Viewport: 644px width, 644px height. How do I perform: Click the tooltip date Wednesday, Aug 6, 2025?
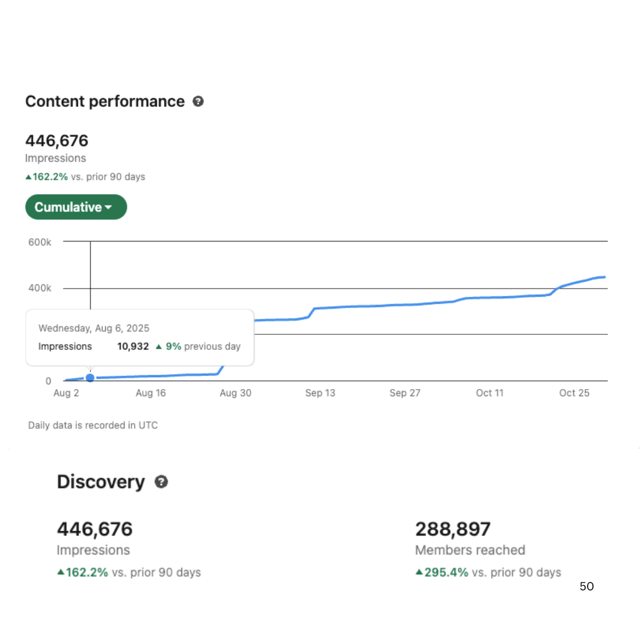pos(94,328)
